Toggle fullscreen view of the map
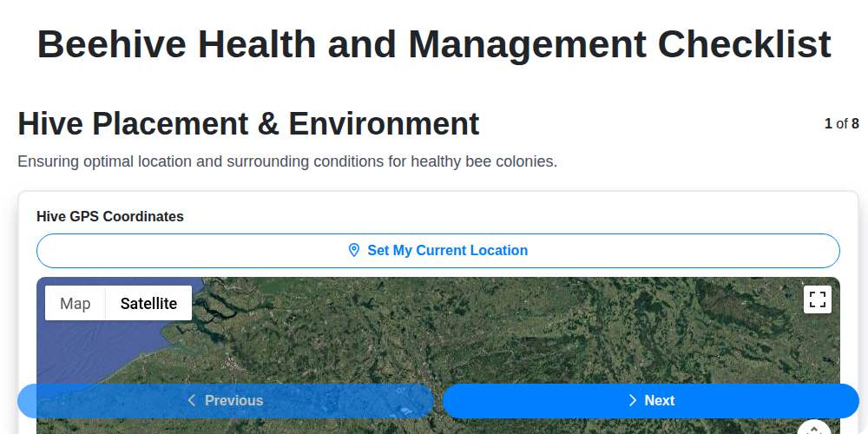Viewport: 868px width, 434px height. (817, 299)
